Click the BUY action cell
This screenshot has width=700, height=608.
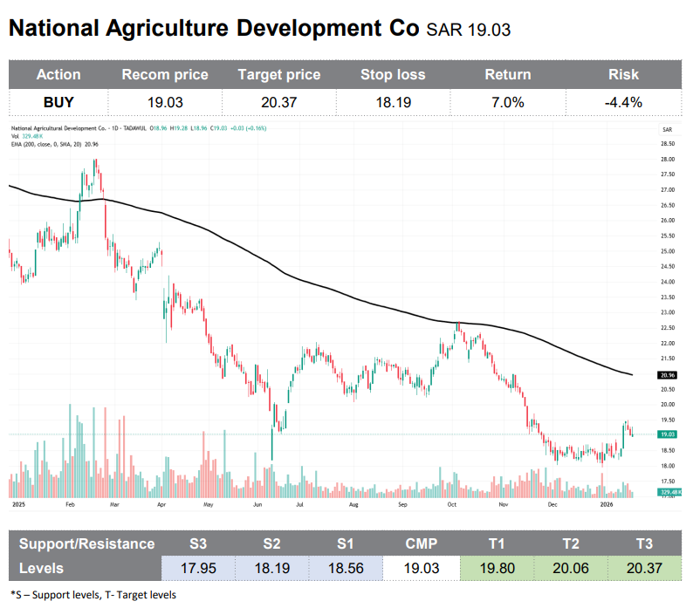coord(58,102)
